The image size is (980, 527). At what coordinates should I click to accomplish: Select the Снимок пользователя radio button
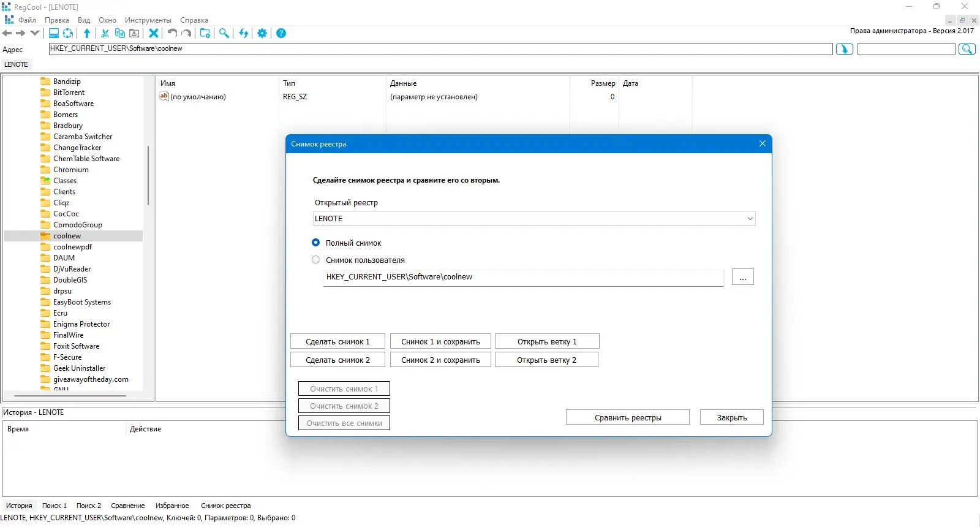[x=316, y=260]
